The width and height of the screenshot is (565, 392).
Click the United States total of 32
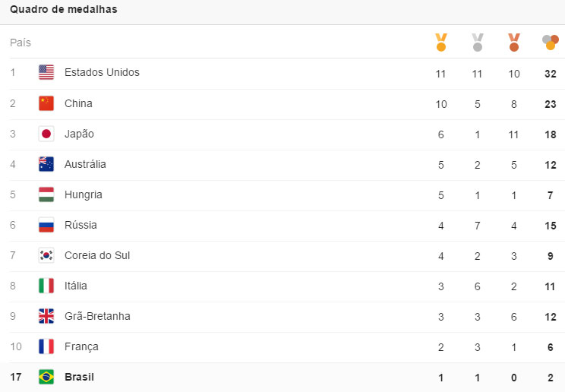[551, 73]
